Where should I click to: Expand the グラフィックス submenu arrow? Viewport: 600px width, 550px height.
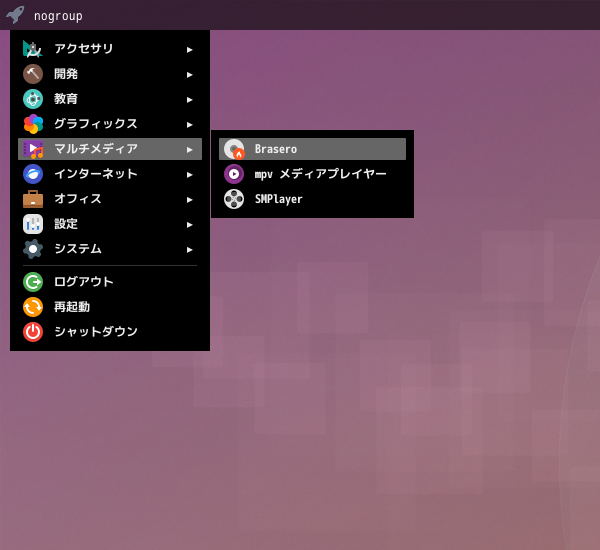[189, 125]
